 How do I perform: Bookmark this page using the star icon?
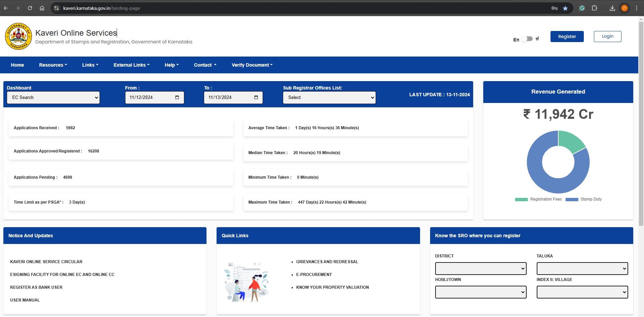565,8
